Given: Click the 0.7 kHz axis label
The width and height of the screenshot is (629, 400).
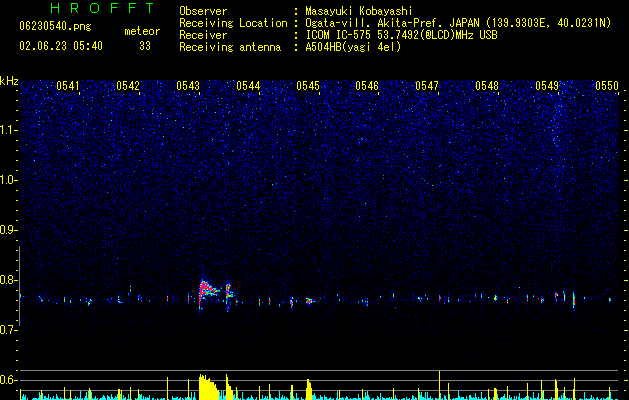Looking at the screenshot, I should pos(9,330).
